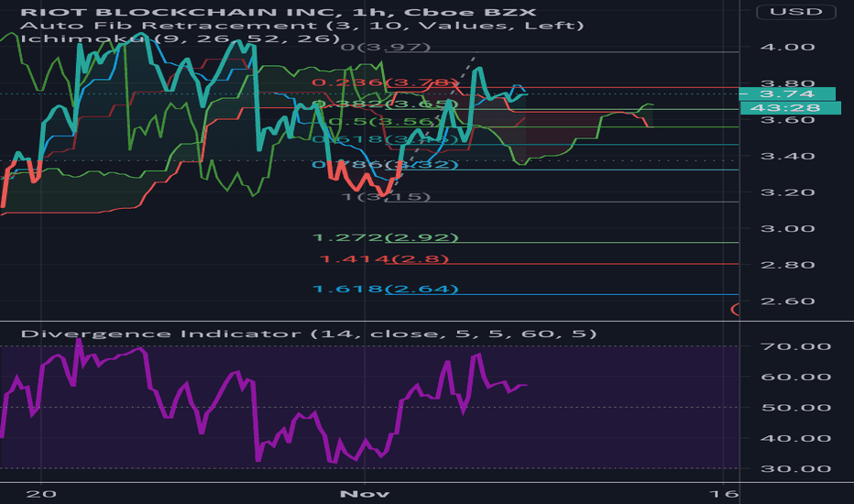Click the 2.80 price axis value
This screenshot has width=854, height=504.
coord(787,266)
